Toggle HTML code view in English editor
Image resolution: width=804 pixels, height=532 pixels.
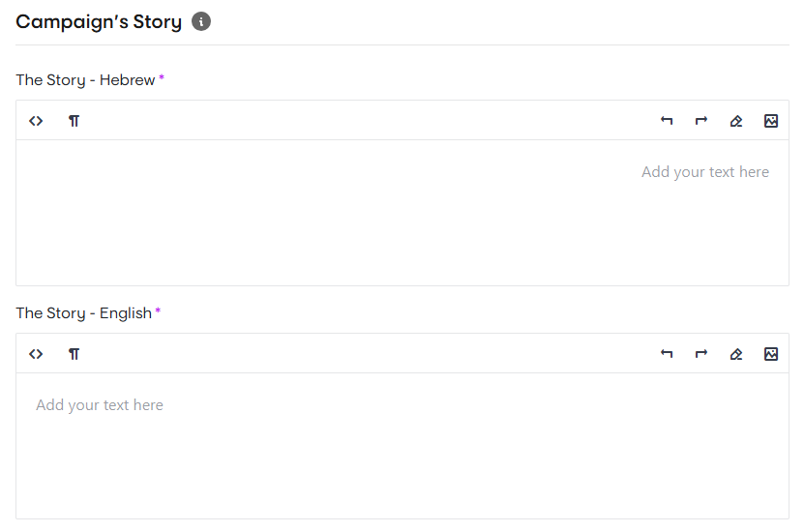tap(36, 354)
